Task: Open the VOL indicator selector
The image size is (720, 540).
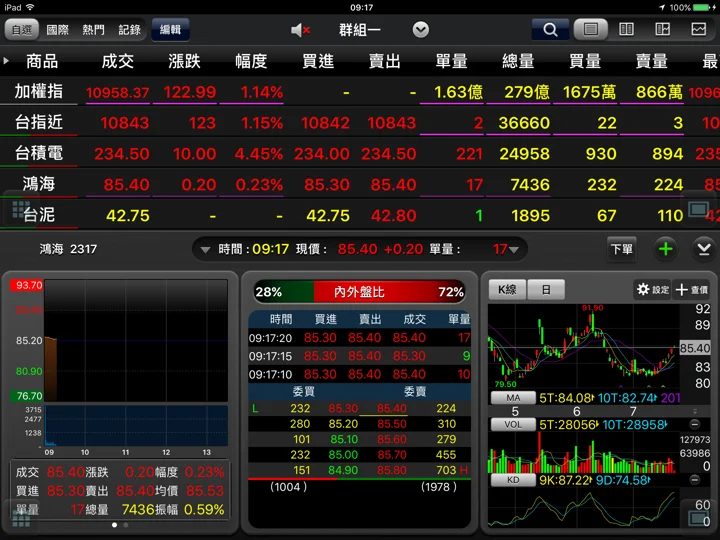Action: pos(513,424)
